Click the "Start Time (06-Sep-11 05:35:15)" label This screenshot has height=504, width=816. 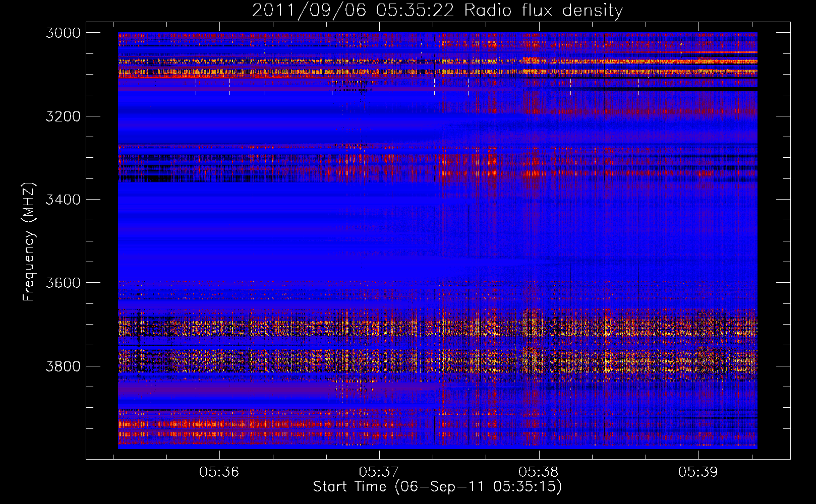coord(437,487)
